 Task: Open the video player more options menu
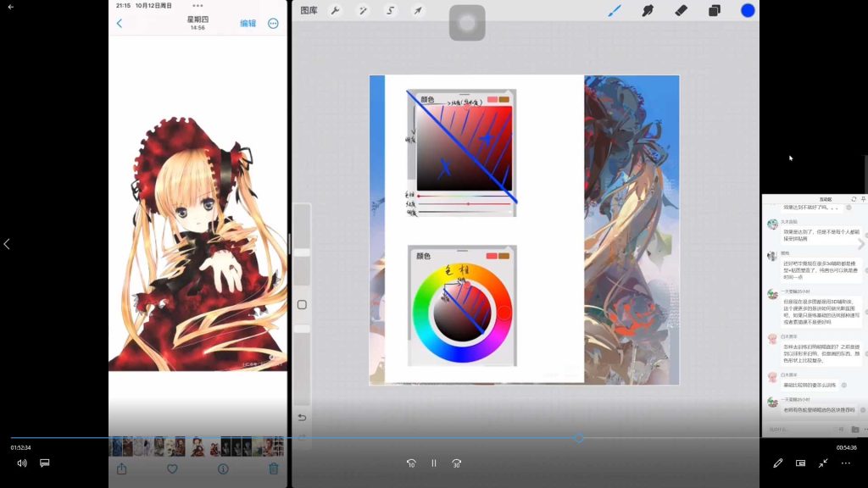(x=845, y=463)
